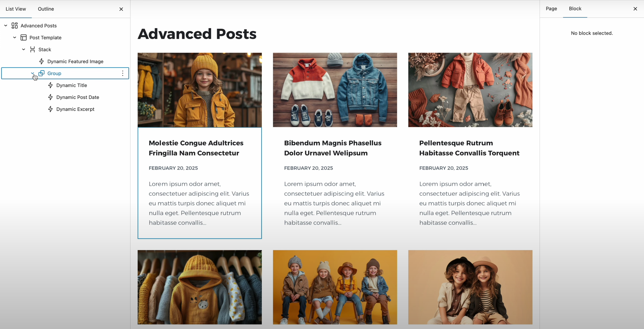Click the Bibendum Magnis Phasellus post title
This screenshot has width=644, height=329.
(333, 148)
